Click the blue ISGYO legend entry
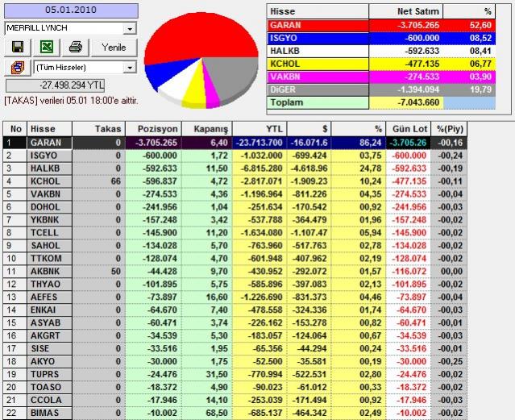 pyautogui.click(x=318, y=37)
